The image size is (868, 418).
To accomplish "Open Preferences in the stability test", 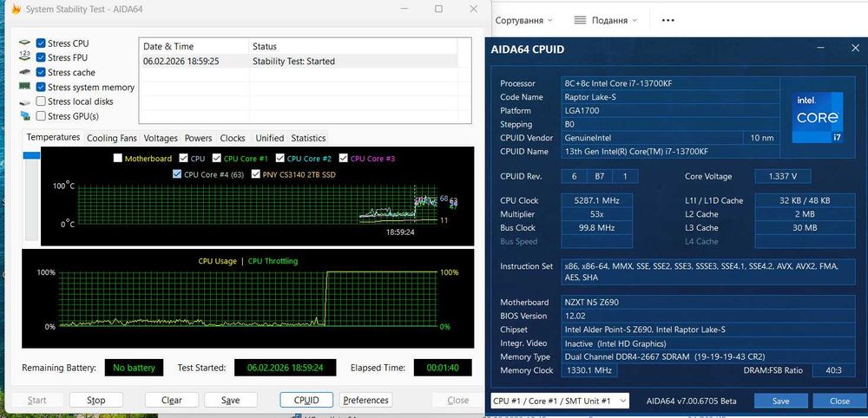I will tap(365, 400).
